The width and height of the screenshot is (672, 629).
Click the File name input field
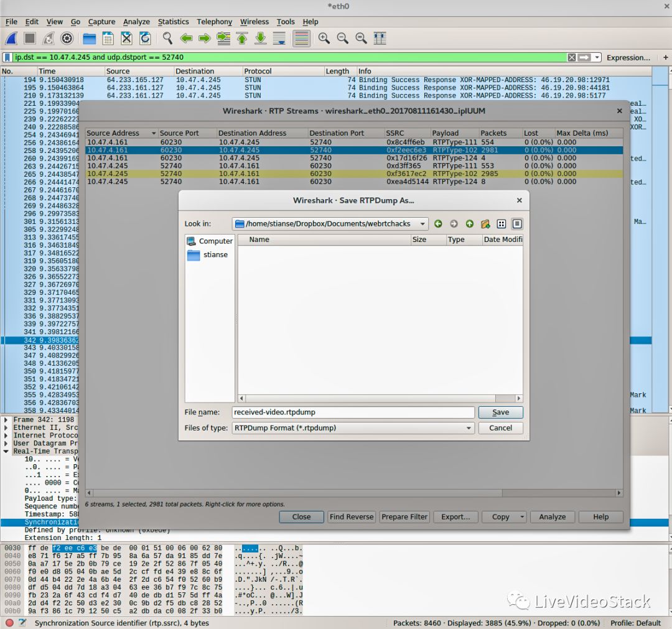tap(353, 412)
